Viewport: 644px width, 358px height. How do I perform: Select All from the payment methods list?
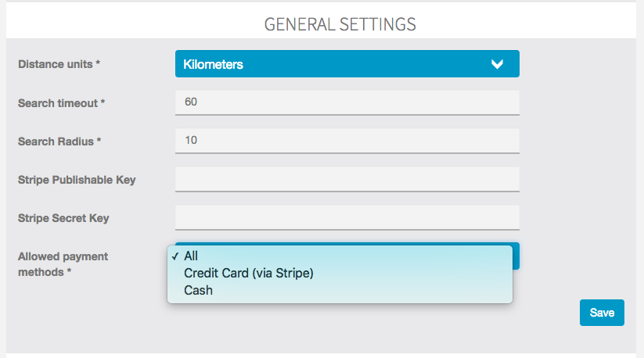tap(191, 256)
